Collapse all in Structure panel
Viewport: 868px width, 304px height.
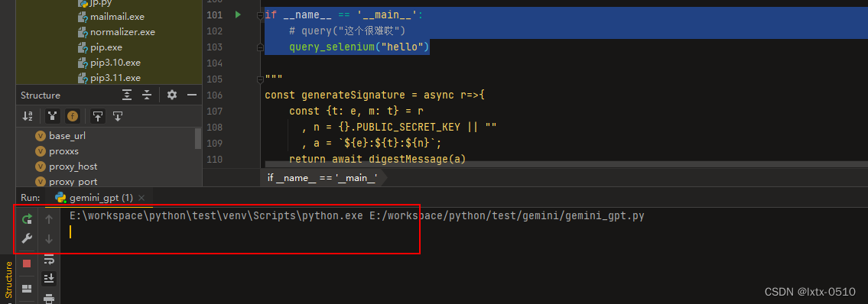click(147, 95)
